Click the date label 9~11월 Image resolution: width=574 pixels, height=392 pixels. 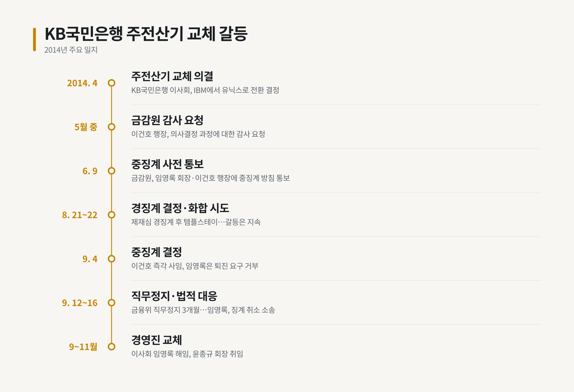83,347
